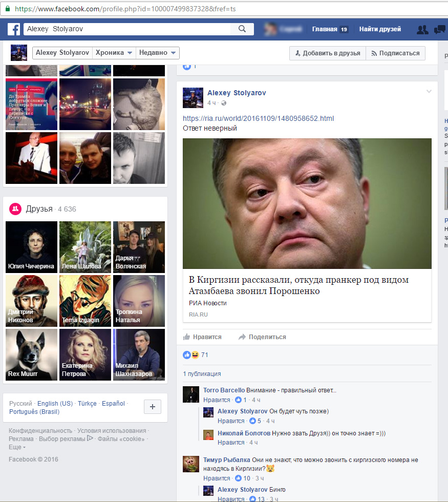
Task: Open the ria.ru article link in post
Action: coord(258,118)
